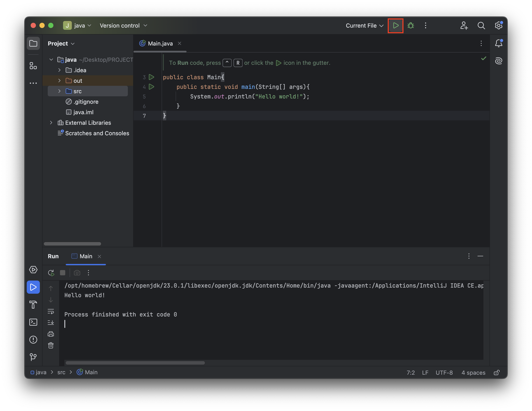The image size is (532, 411).
Task: Open the Problems tool window icon
Action: [x=33, y=340]
